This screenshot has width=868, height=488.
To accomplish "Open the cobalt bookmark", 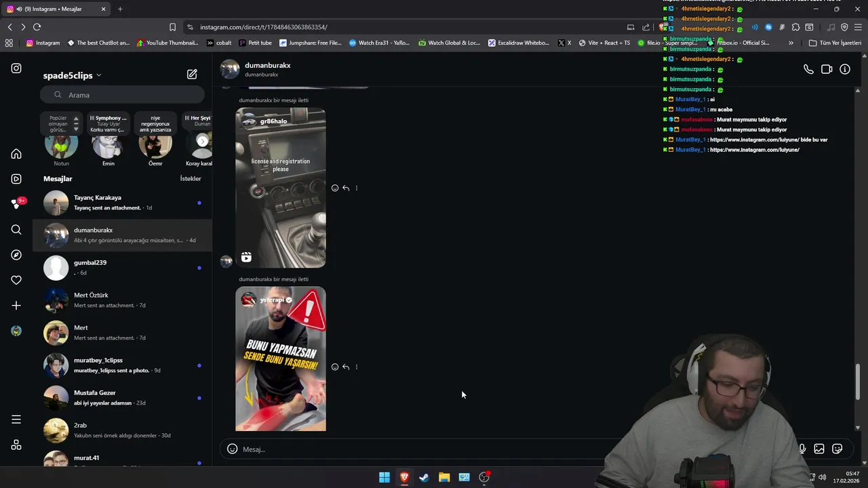I will pos(219,43).
